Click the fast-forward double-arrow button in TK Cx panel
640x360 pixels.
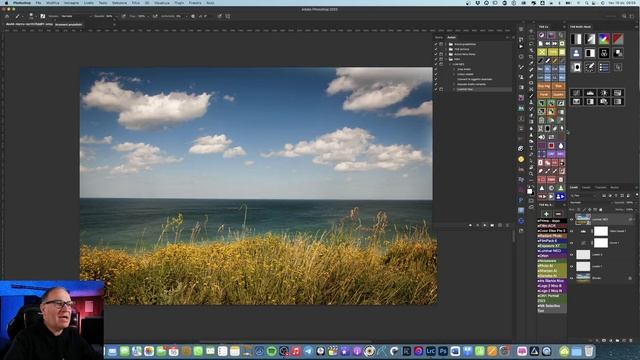click(554, 44)
